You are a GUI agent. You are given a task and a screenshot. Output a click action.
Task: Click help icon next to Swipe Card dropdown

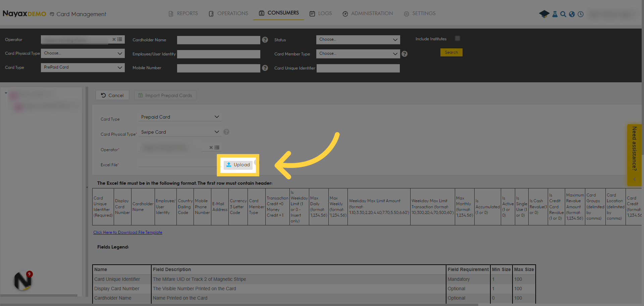226,132
